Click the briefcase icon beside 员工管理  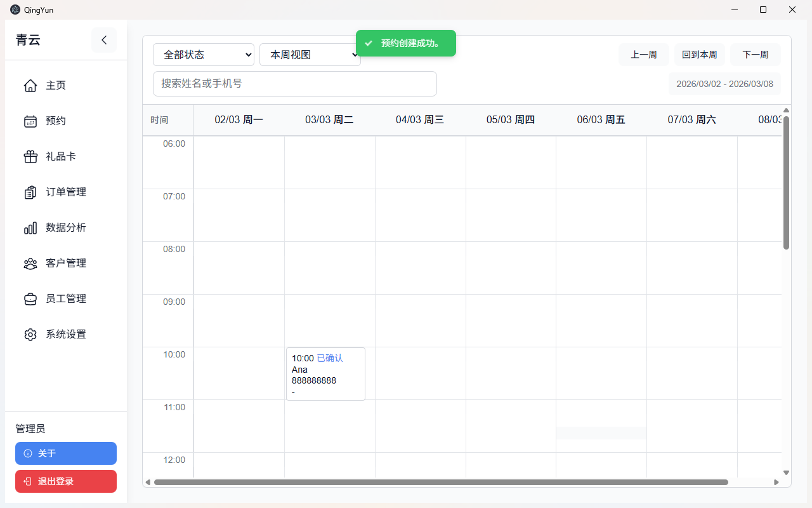pos(30,299)
